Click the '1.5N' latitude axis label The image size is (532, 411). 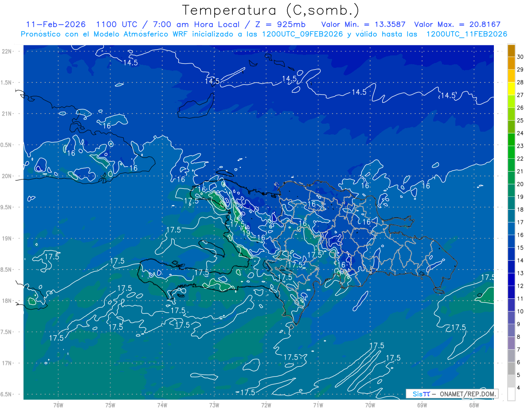click(6, 82)
